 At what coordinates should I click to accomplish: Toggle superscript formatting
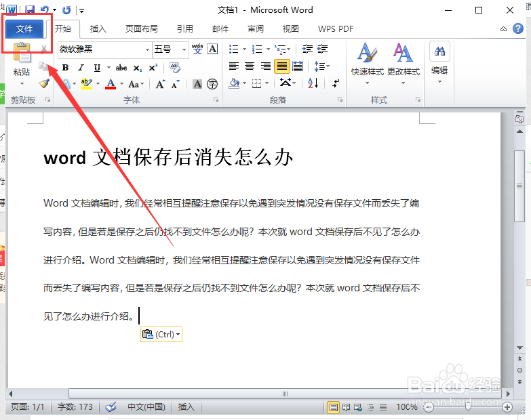(x=153, y=68)
